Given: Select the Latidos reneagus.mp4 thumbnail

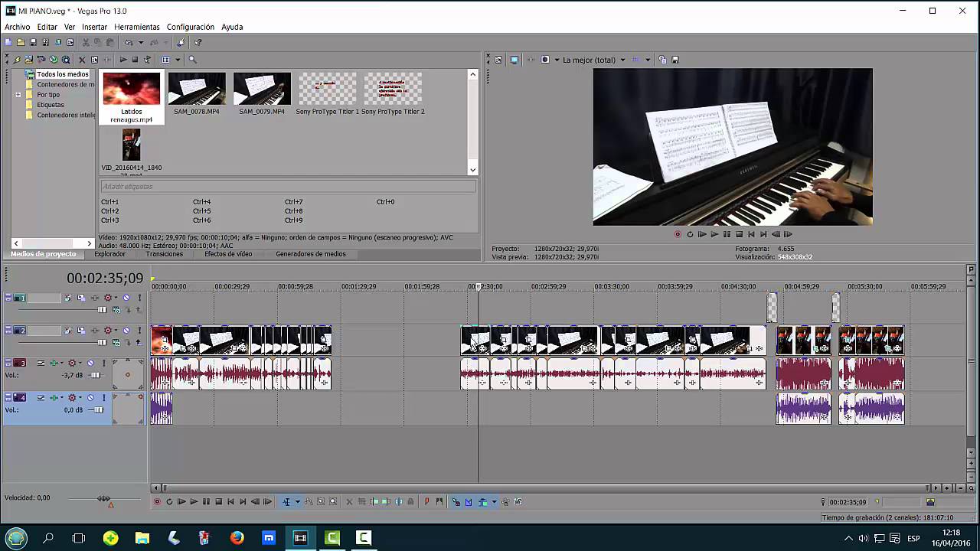Looking at the screenshot, I should [132, 90].
